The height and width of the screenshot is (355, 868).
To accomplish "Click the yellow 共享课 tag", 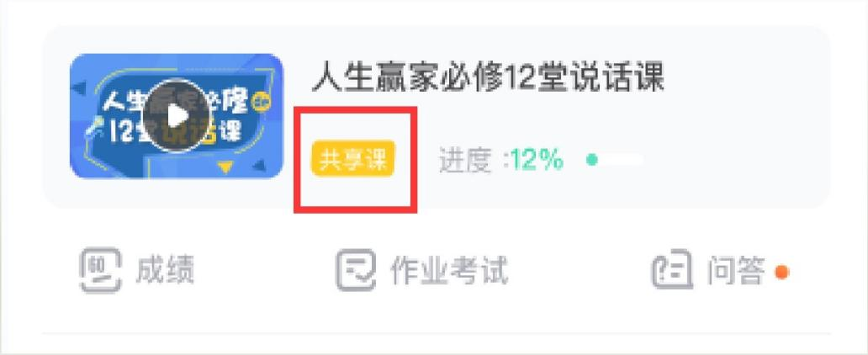I will 353,158.
